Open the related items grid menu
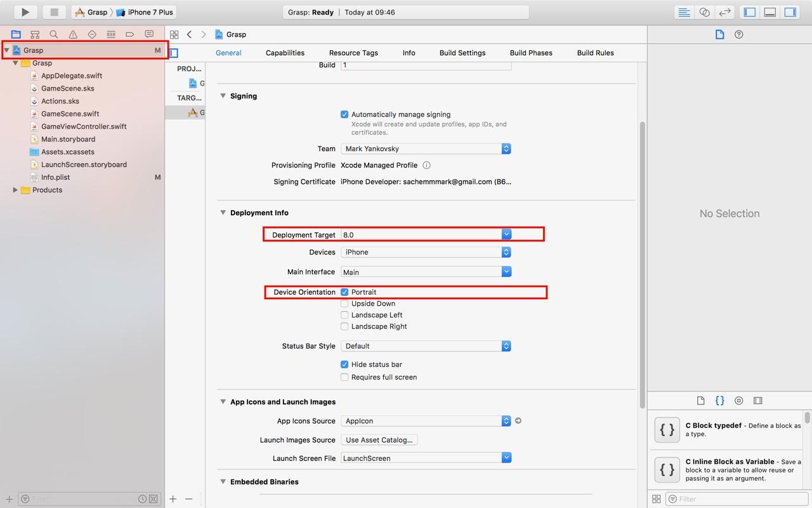812x508 pixels. [x=174, y=34]
